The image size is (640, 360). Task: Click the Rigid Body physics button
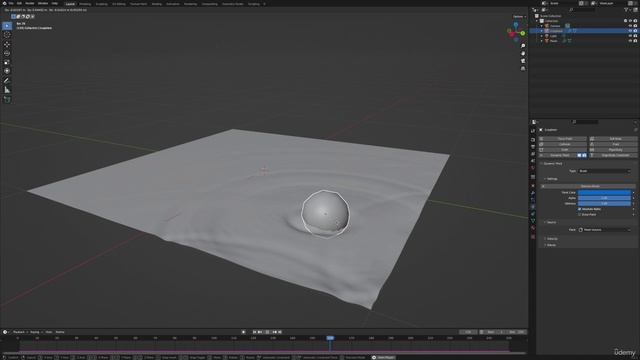point(613,150)
